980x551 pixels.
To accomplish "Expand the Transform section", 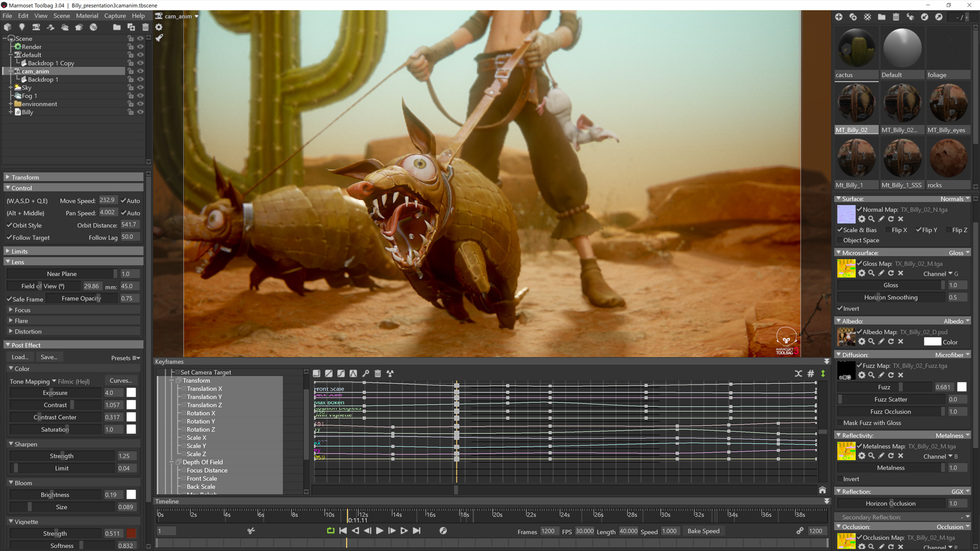I will coord(73,177).
